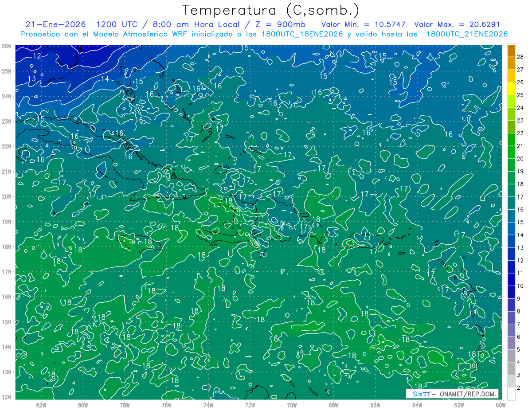Screen dimensions: 532x411
Task: Click the "20" label on the color scale
Action: pyautogui.click(x=520, y=159)
